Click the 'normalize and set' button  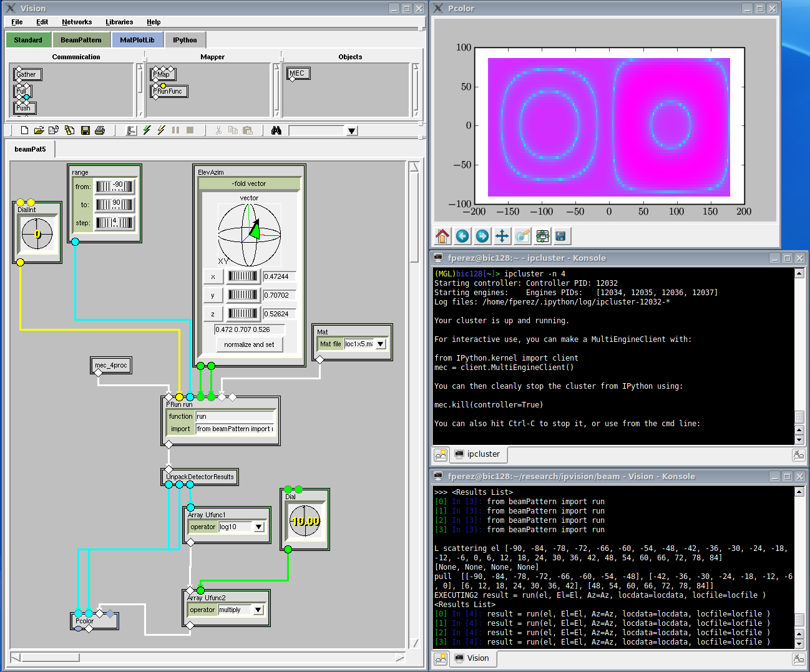tap(249, 344)
